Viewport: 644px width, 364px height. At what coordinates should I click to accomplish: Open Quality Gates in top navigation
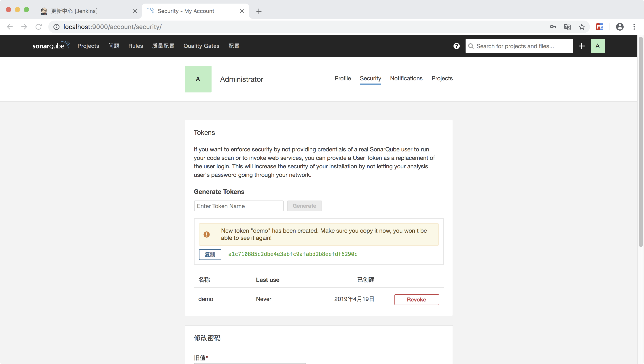pos(201,46)
